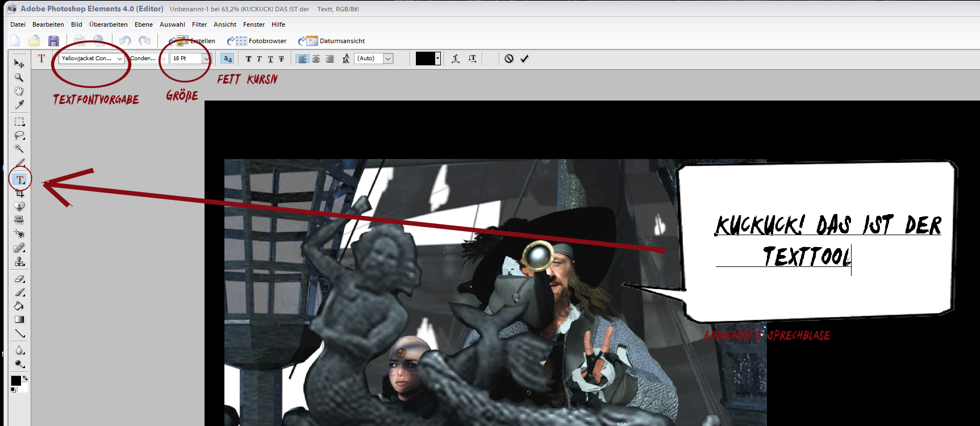
Task: Select the Eraser tool
Action: (x=19, y=279)
